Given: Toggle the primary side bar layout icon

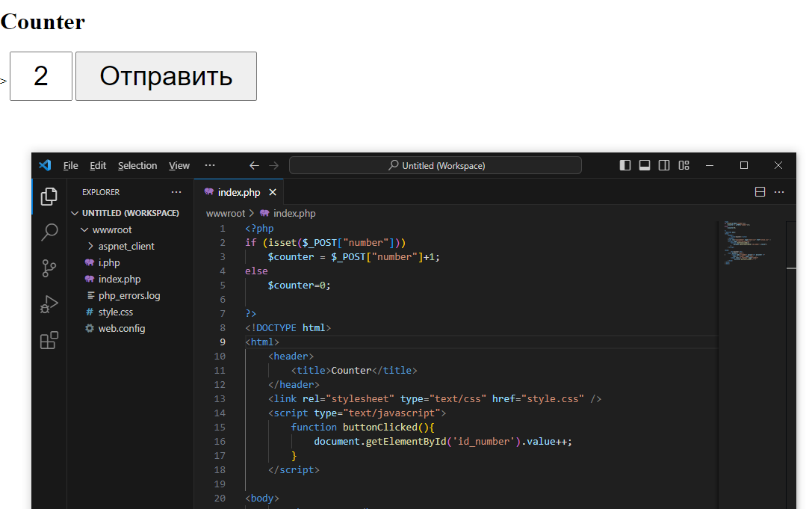Looking at the screenshot, I should [625, 165].
